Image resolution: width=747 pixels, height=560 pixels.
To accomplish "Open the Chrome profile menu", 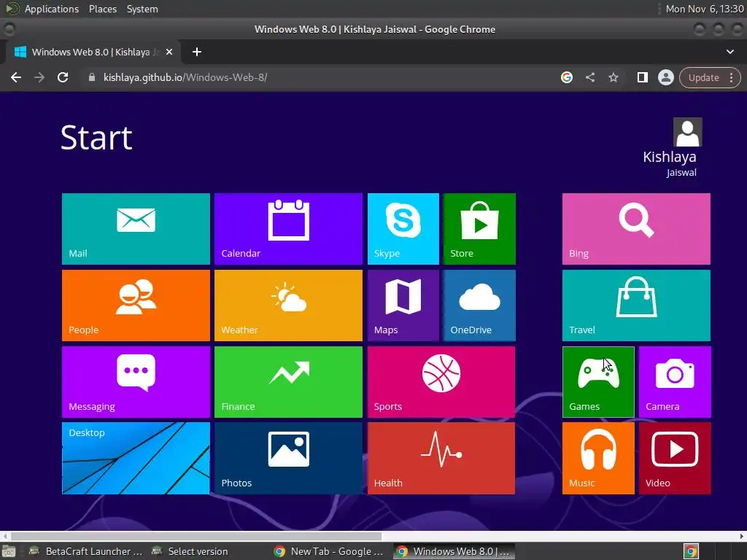I will point(665,77).
